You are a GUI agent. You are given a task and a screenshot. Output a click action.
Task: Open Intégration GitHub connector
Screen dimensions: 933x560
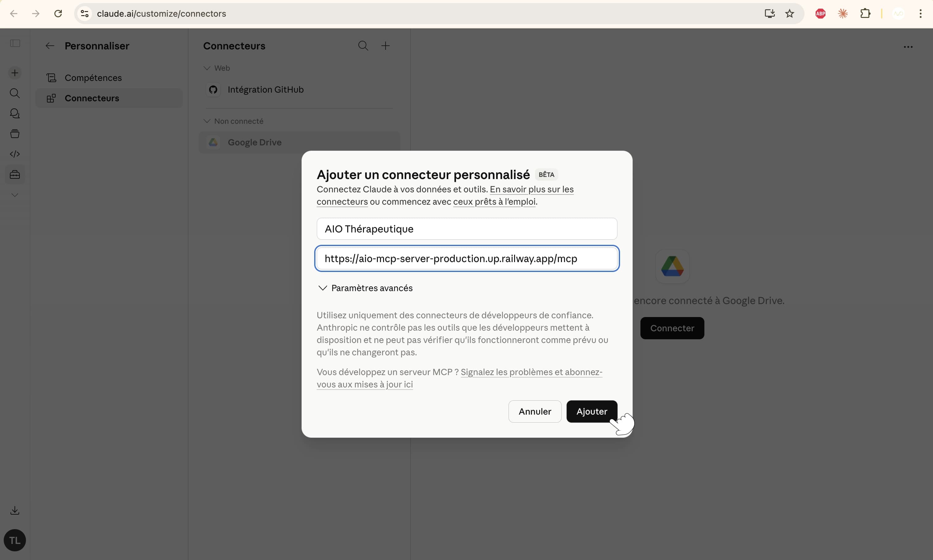point(299,90)
